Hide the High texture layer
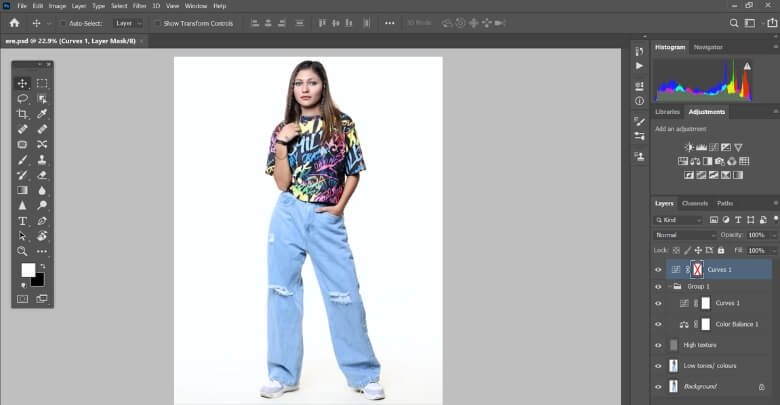Viewport: 780px width, 405px height. tap(658, 345)
